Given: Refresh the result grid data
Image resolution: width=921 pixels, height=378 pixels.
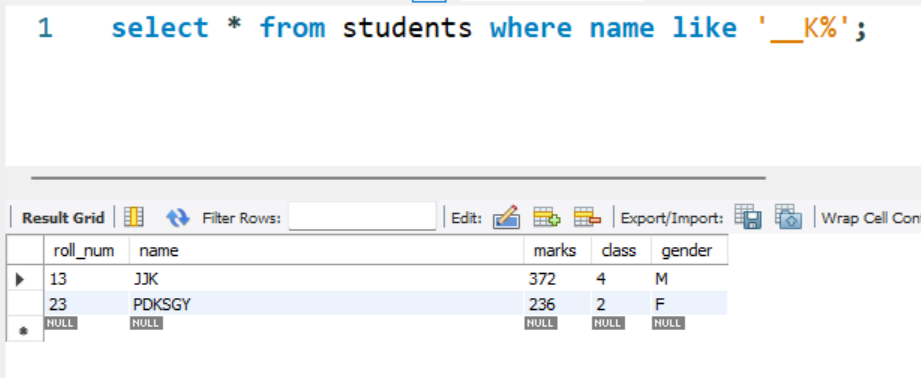Looking at the screenshot, I should click(177, 218).
